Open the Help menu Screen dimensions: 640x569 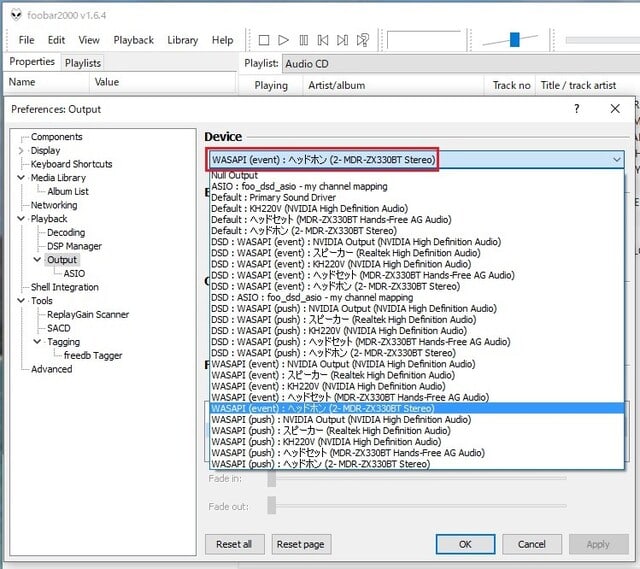click(x=222, y=40)
